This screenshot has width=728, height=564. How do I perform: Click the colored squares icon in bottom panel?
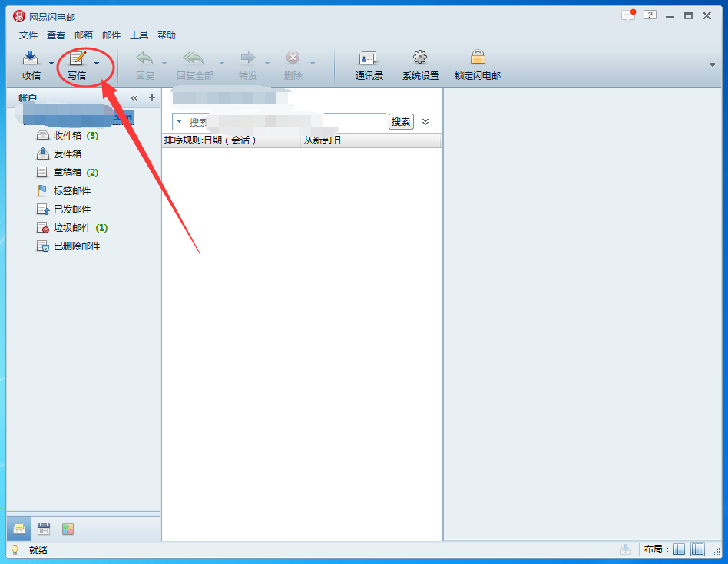point(68,529)
